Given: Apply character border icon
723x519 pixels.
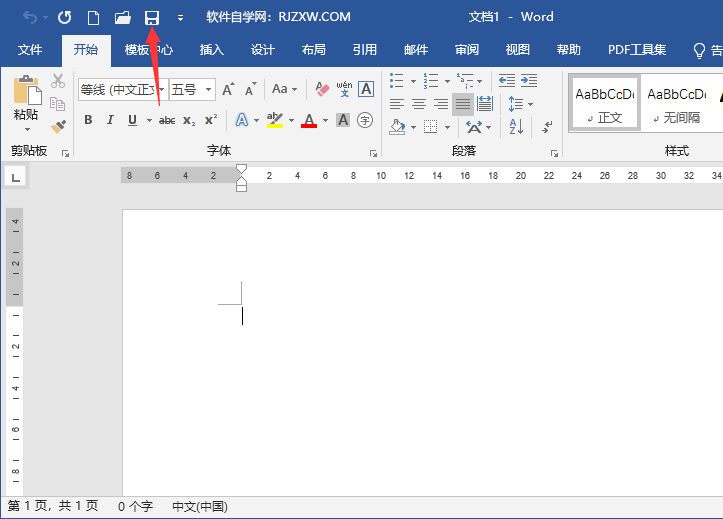Looking at the screenshot, I should 366,89.
